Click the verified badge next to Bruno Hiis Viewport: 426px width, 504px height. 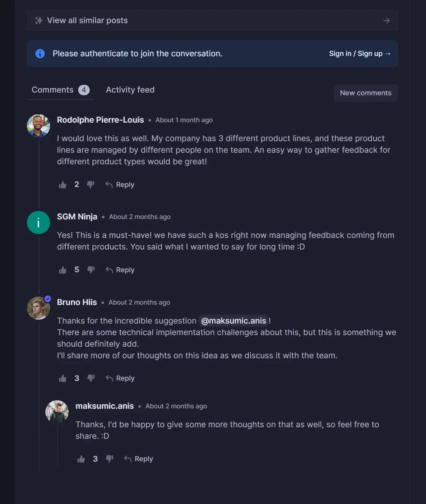click(48, 298)
